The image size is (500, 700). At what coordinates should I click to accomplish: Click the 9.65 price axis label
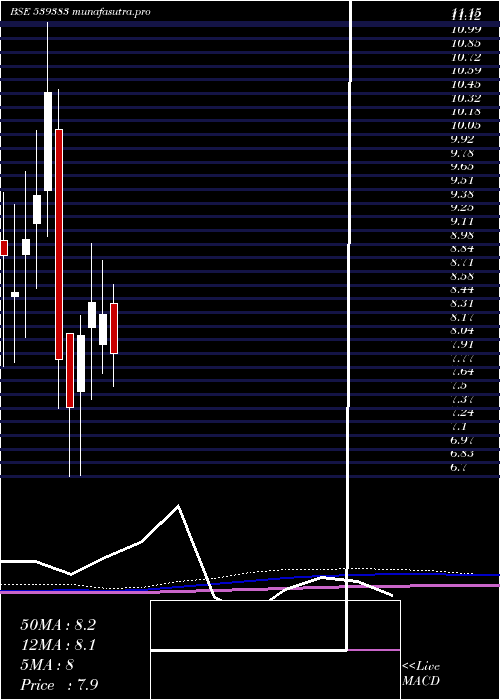click(462, 167)
